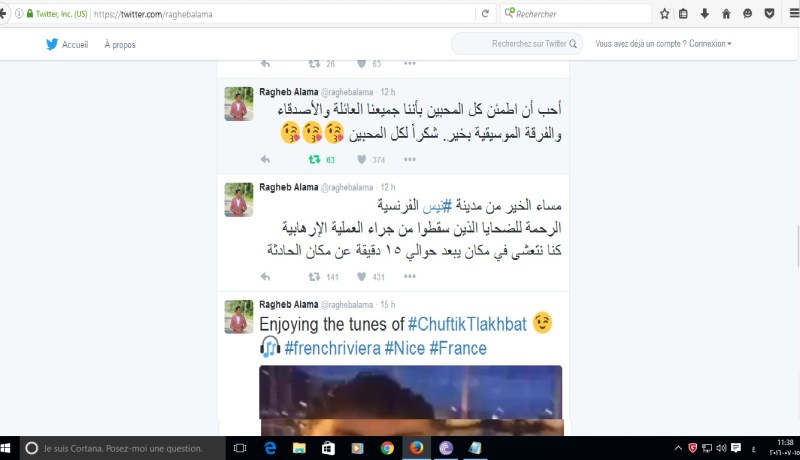Like the top tweet showing 63 likes
This screenshot has width=800, height=460.
(361, 64)
